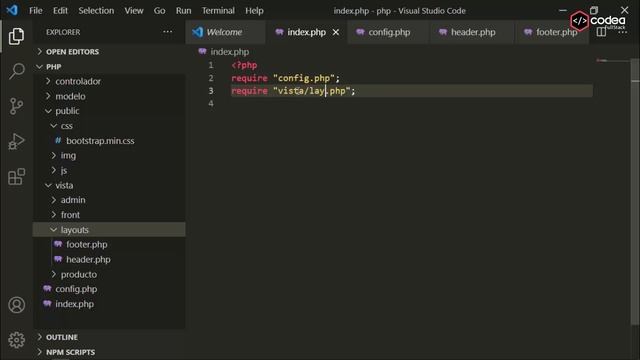
Task: Open the Run menu
Action: click(183, 11)
